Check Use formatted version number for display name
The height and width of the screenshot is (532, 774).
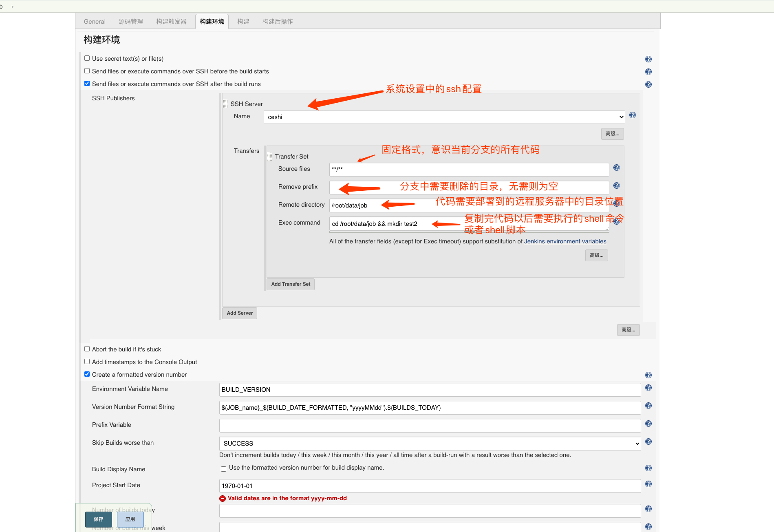[x=223, y=469]
